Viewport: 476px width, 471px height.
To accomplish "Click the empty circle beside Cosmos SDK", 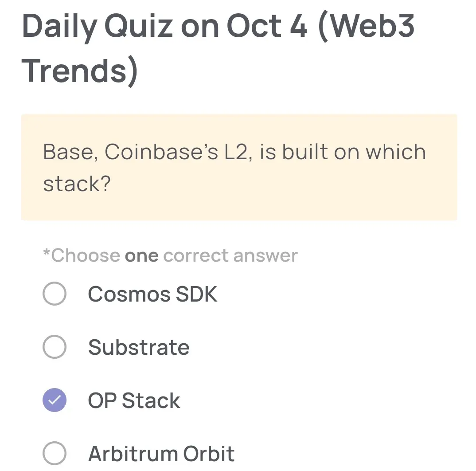I will point(54,294).
